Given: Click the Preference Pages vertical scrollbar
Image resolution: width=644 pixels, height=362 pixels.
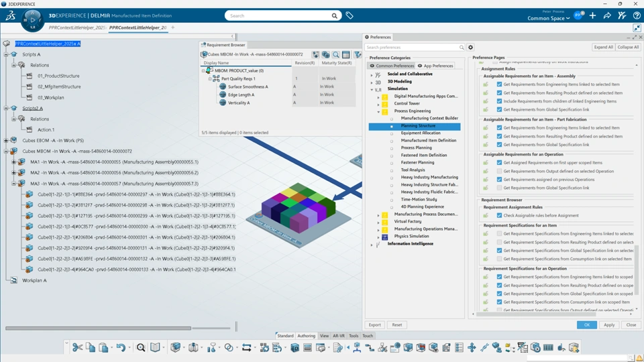Looking at the screenshot, I should (637, 269).
